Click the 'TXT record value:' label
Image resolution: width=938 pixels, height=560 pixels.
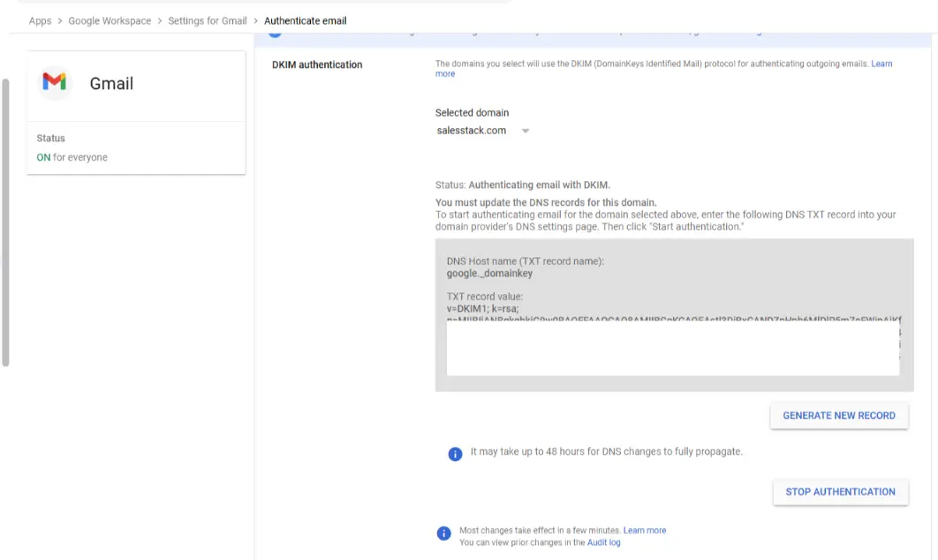[x=485, y=296]
